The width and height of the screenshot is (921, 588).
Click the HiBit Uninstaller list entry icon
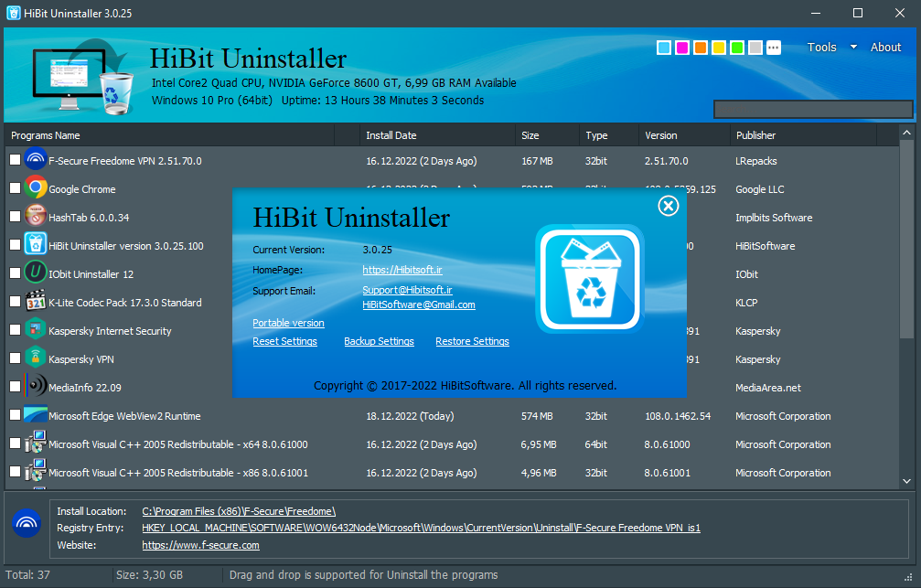(x=36, y=245)
